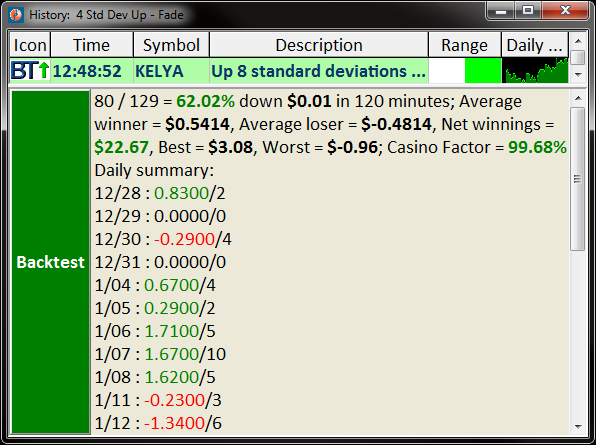Screen dimensions: 596x445
Task: Select the KELYA symbol cell
Action: pyautogui.click(x=171, y=71)
